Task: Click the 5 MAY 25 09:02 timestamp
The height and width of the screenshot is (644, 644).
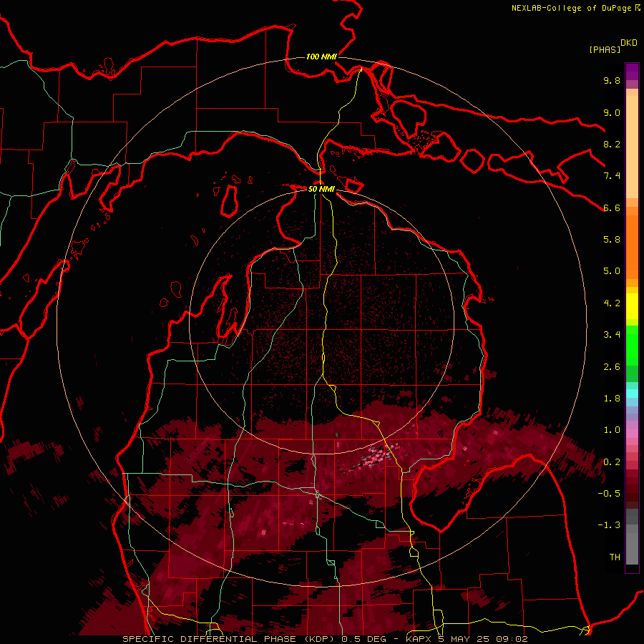Action: tap(484, 639)
